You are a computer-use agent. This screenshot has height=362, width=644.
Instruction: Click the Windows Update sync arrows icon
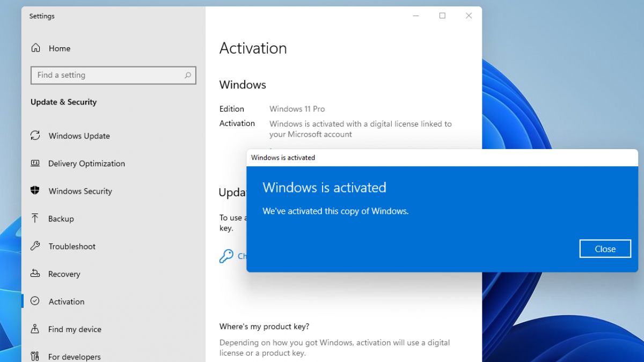click(x=35, y=136)
